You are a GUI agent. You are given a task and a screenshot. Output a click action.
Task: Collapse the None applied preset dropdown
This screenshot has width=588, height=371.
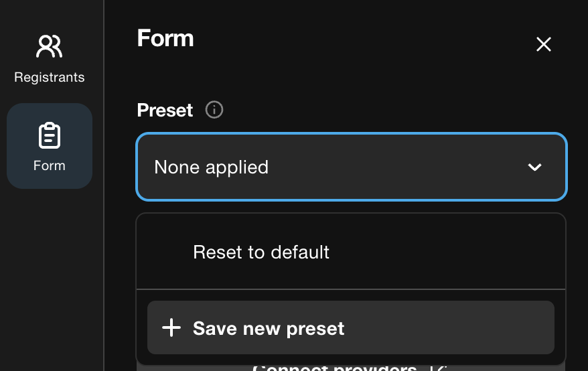[352, 167]
